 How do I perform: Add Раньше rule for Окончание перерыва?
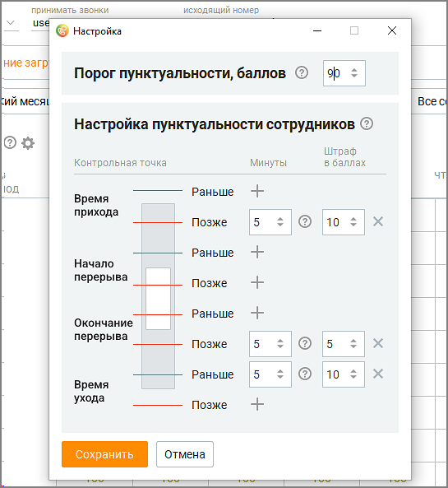(257, 313)
